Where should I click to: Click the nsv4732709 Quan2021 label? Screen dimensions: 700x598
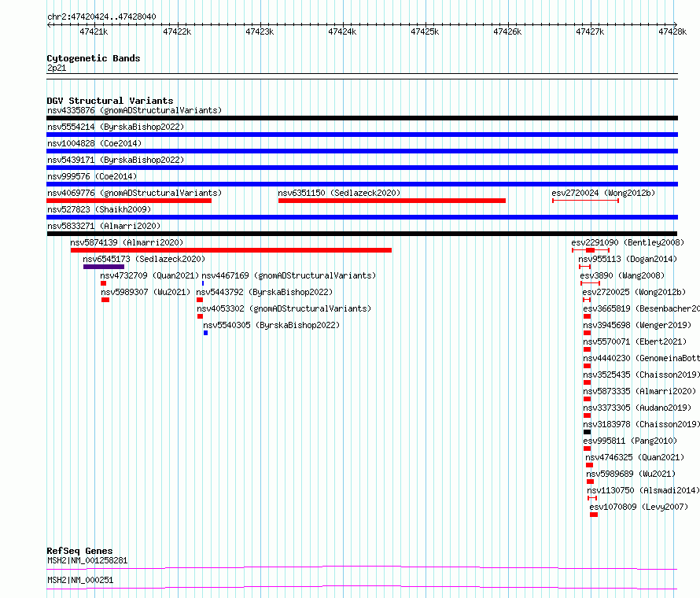tap(149, 275)
